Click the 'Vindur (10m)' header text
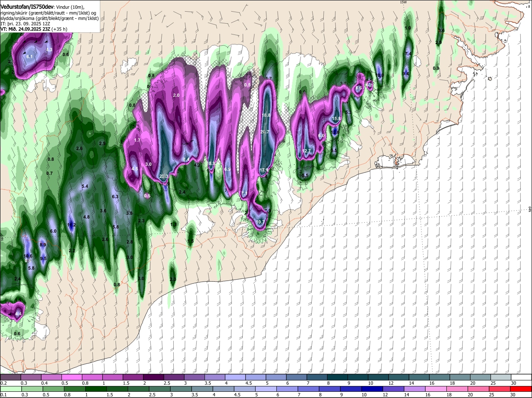This screenshot has height=398, width=532. click(70, 7)
